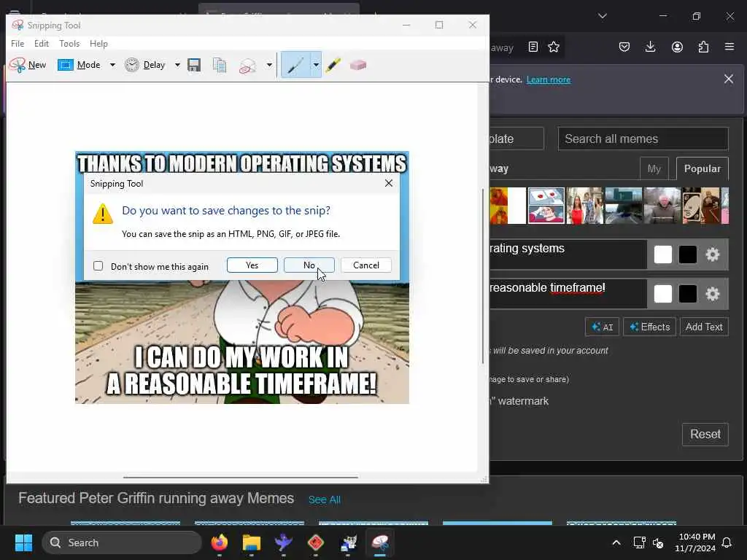Open the Tools menu

point(69,43)
